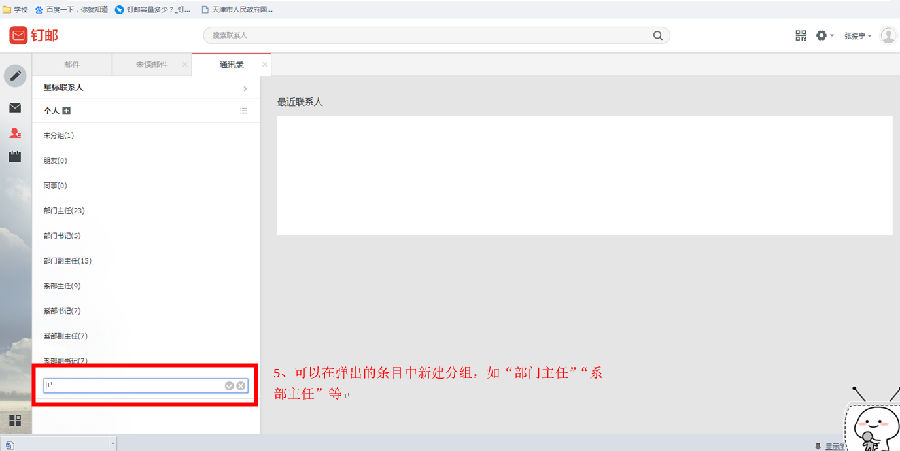Click the list menu icon in 个人 row
The height and width of the screenshot is (451, 900).
tap(244, 110)
